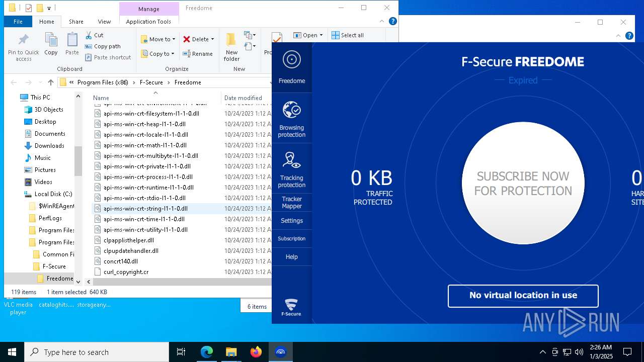The width and height of the screenshot is (644, 362).
Task: Click the navigation pane vertical scrollbar
Action: (x=78, y=161)
